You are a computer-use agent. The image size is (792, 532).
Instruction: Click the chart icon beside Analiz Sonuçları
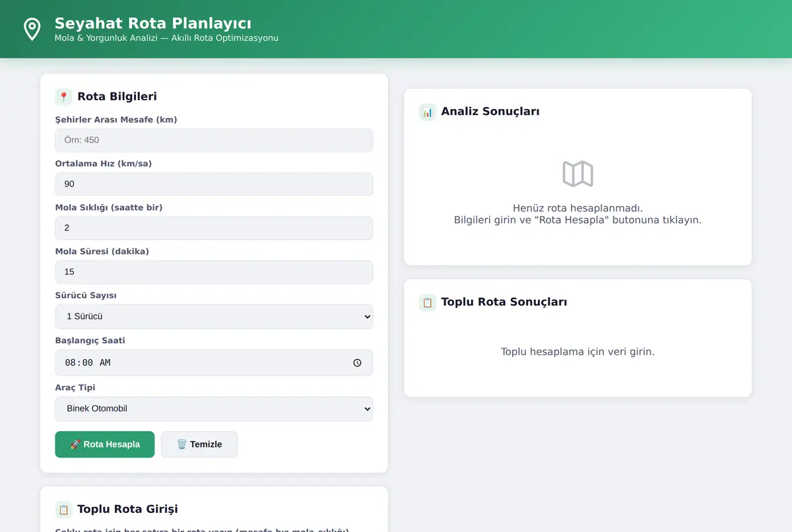pyautogui.click(x=427, y=112)
